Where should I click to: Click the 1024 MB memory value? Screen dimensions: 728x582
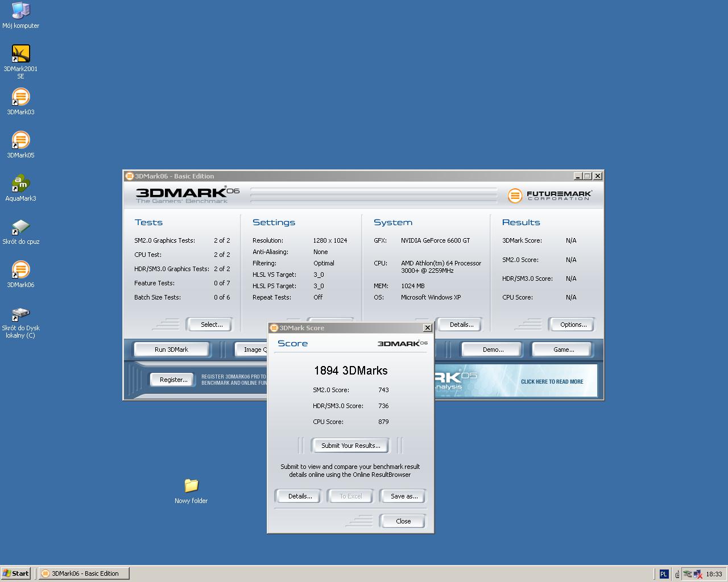click(x=412, y=286)
